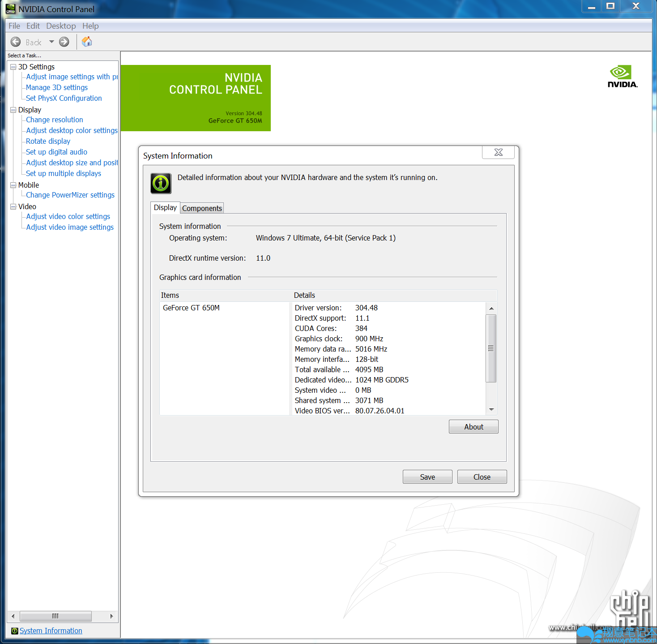The image size is (657, 644).
Task: Click the green info icon in dialog
Action: click(x=161, y=183)
